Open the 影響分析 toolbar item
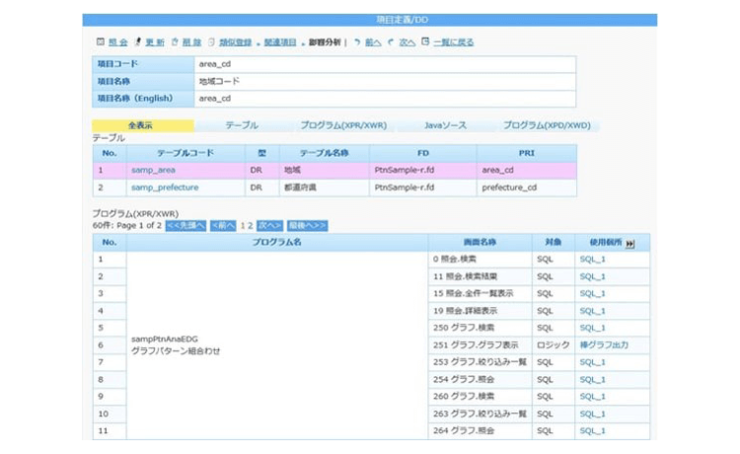Image resolution: width=740 pixels, height=454 pixels. 324,42
